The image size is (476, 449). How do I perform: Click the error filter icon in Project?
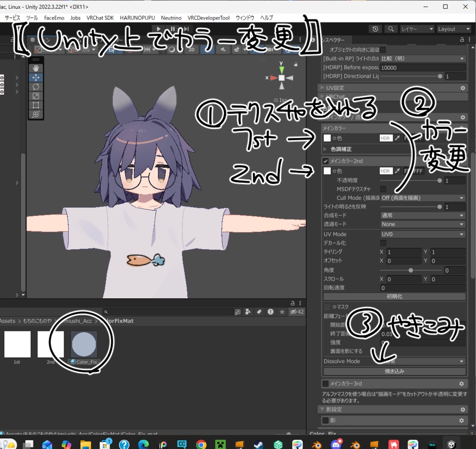coord(271,312)
